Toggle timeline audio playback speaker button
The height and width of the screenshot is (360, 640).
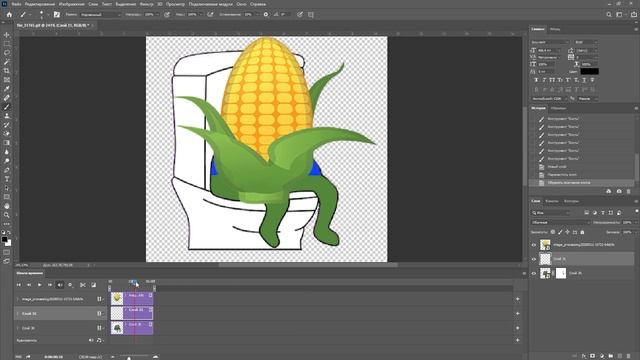[60, 285]
